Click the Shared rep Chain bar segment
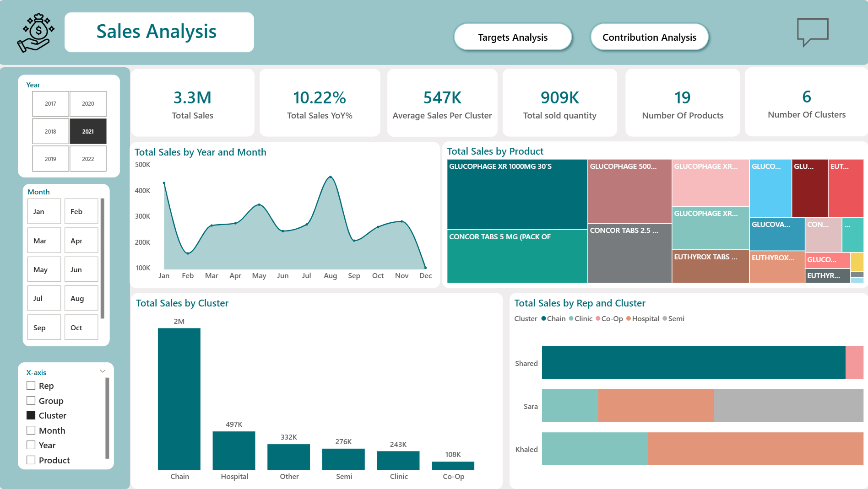This screenshot has width=868, height=489. point(694,362)
